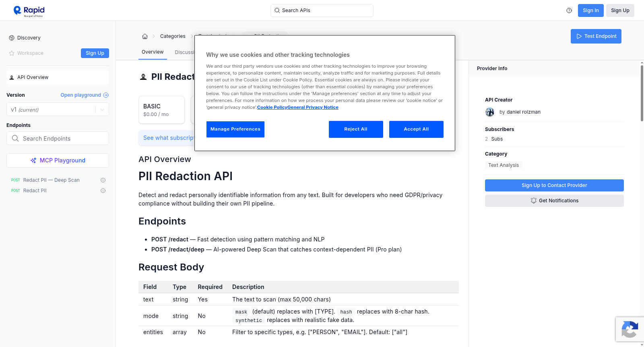Click info icon for Redact PII — Deep Scan
Viewport: 644px width, 347px height.
tap(103, 180)
